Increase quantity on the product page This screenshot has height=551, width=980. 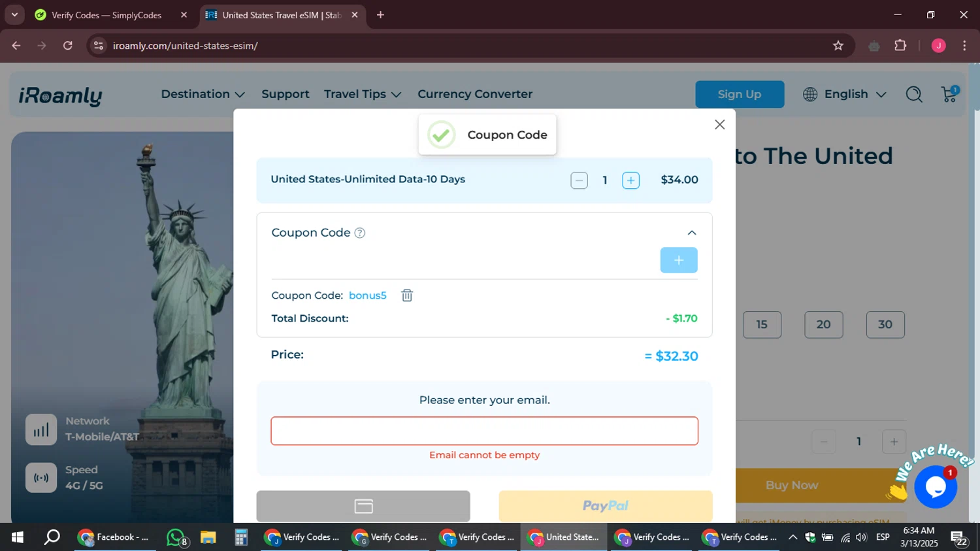(894, 442)
